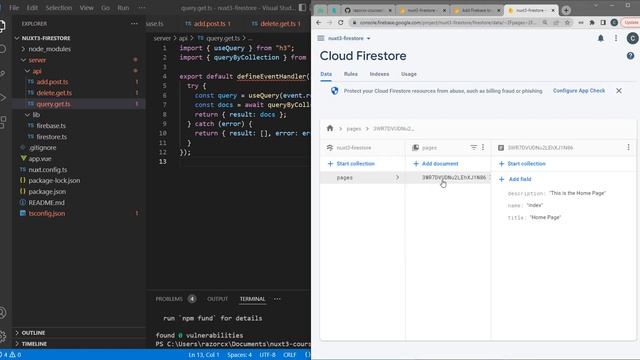640x360 pixels.
Task: Go to Firestore root via home icon
Action: pos(330,128)
